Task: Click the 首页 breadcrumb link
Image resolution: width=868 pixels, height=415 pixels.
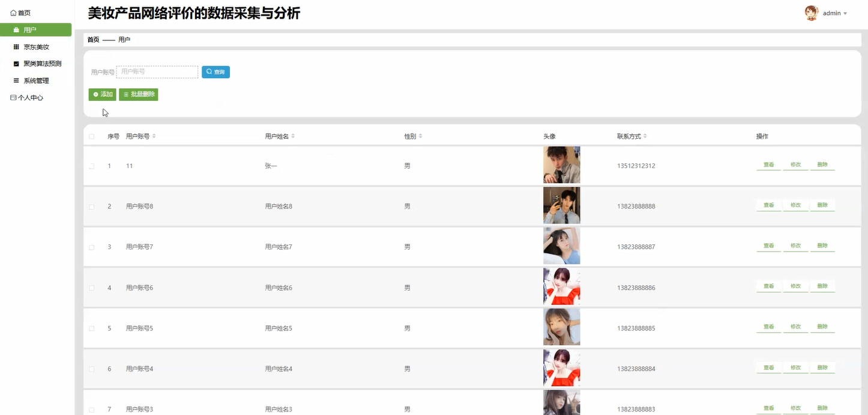Action: click(93, 40)
